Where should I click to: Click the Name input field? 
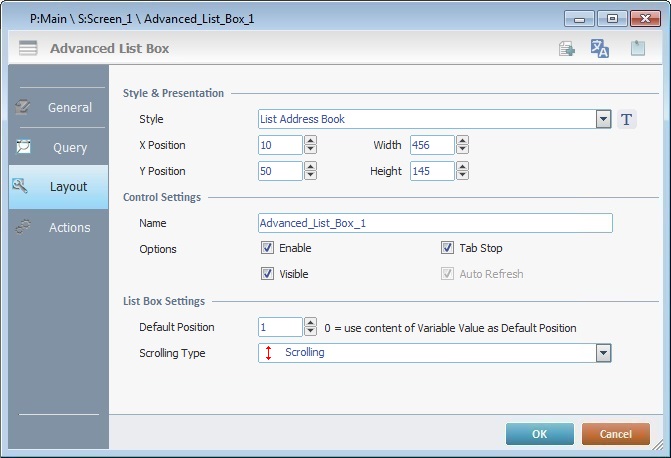point(435,222)
